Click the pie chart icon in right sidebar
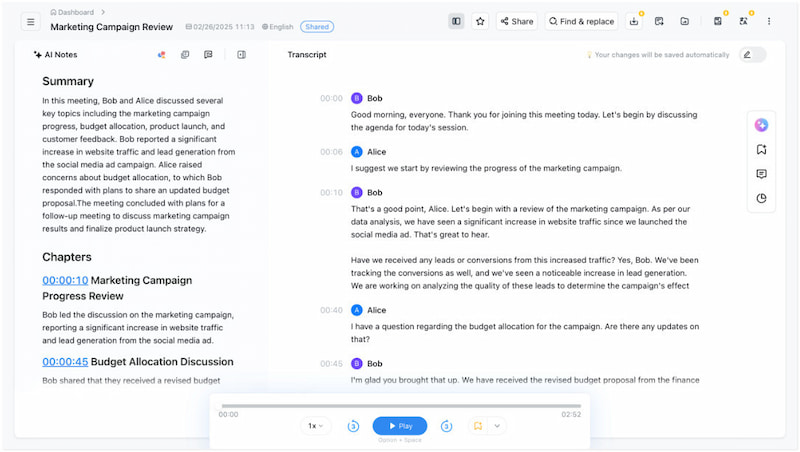The height and width of the screenshot is (452, 800). (761, 198)
